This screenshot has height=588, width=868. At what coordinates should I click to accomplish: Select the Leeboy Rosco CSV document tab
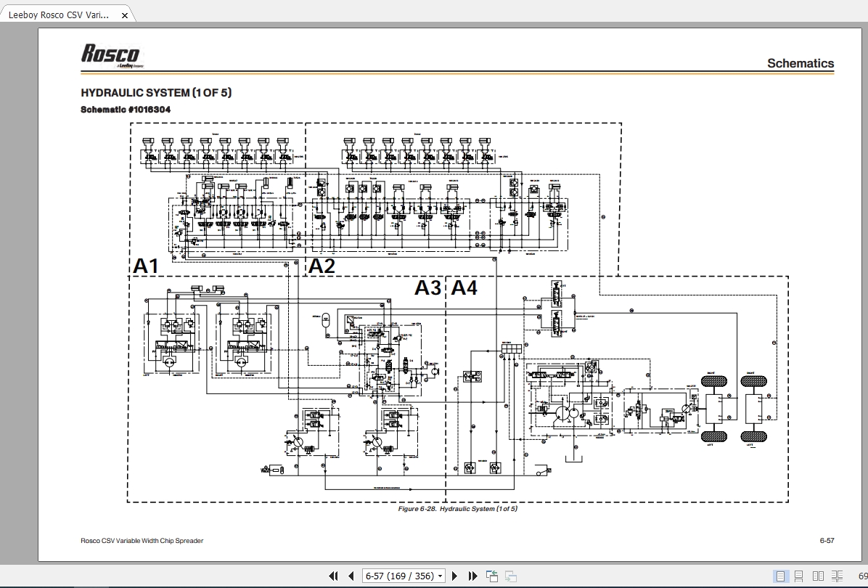(59, 15)
